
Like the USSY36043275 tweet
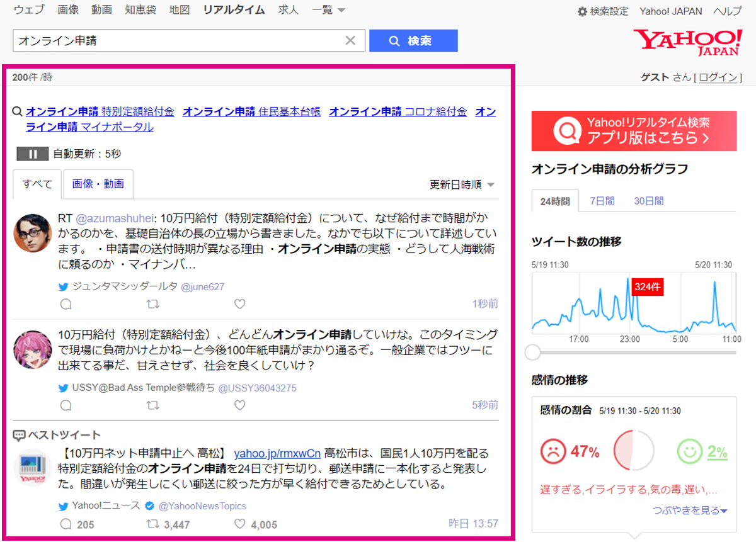click(x=239, y=405)
